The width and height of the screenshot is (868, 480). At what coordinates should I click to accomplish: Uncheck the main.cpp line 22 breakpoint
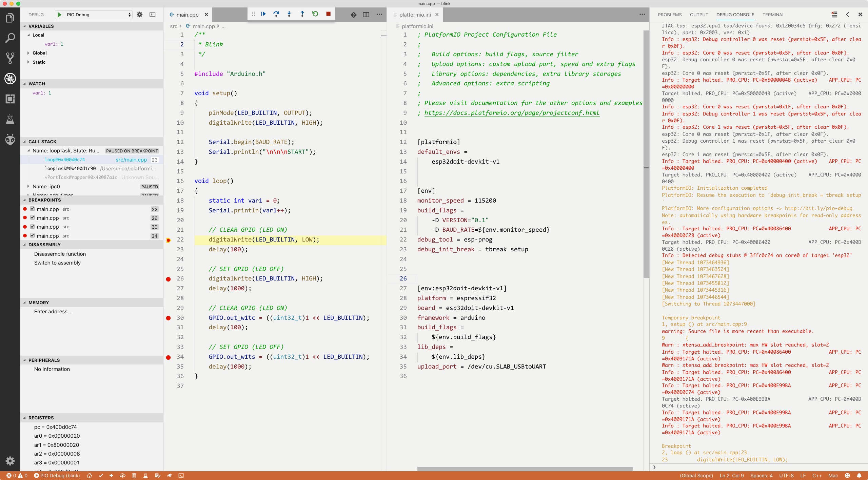33,209
